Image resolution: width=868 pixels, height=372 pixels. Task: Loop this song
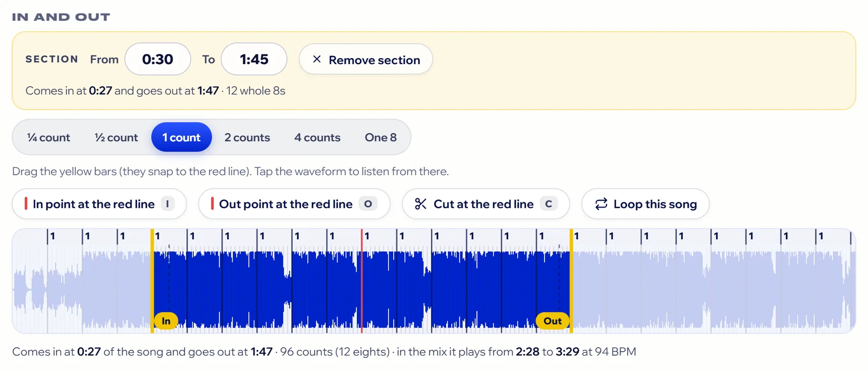(x=645, y=204)
